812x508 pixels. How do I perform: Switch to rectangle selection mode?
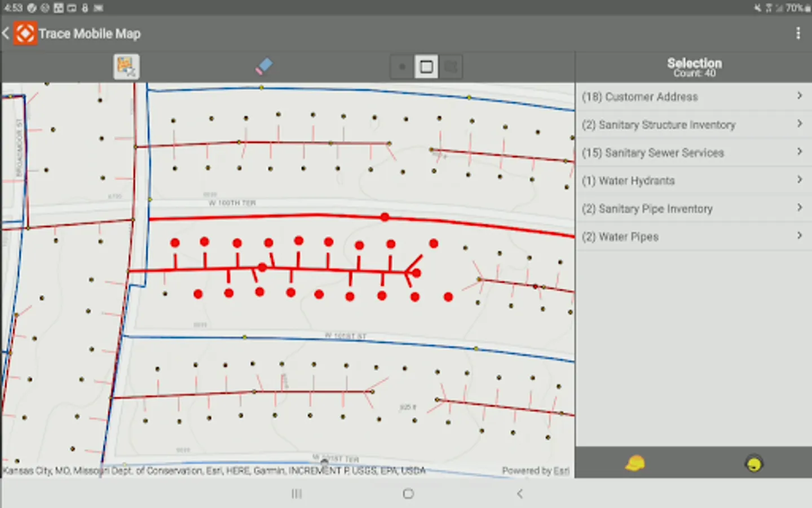pyautogui.click(x=426, y=67)
